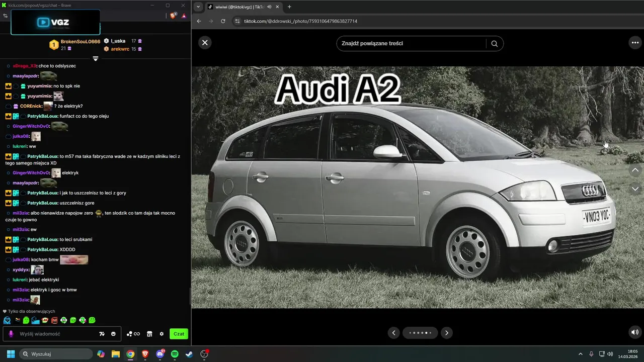
Task: Open Steam from taskbar
Action: click(189, 354)
